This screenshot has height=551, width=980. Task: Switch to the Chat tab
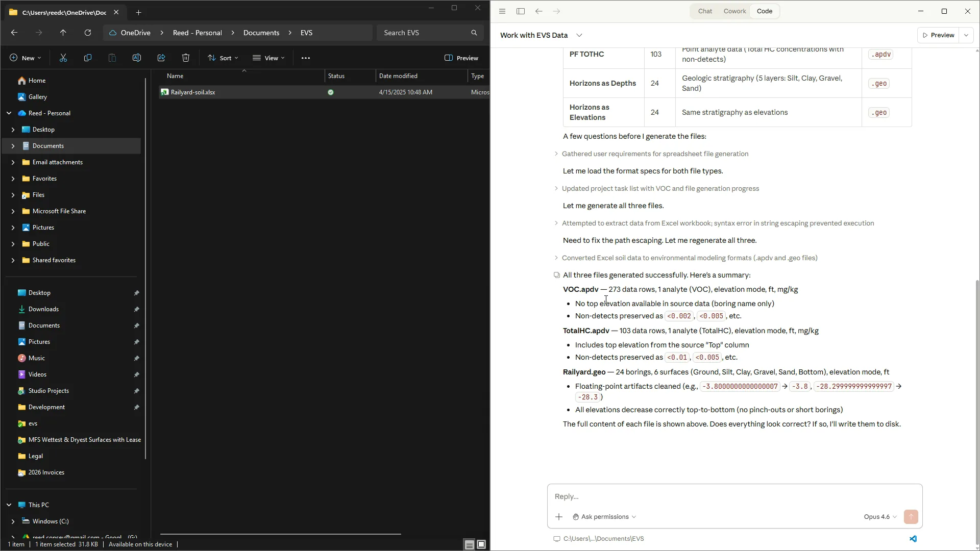point(705,11)
